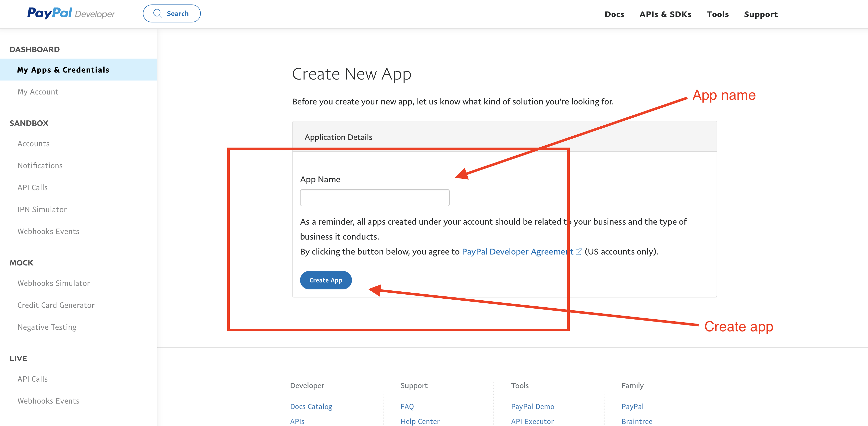This screenshot has height=426, width=868.
Task: Click the magnifier icon in Search
Action: pyautogui.click(x=157, y=13)
